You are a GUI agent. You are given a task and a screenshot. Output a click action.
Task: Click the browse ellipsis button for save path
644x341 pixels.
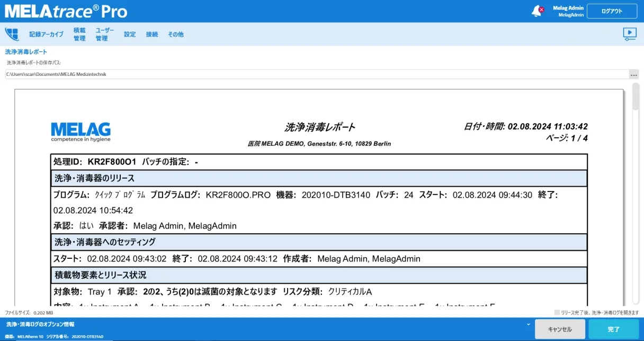633,75
